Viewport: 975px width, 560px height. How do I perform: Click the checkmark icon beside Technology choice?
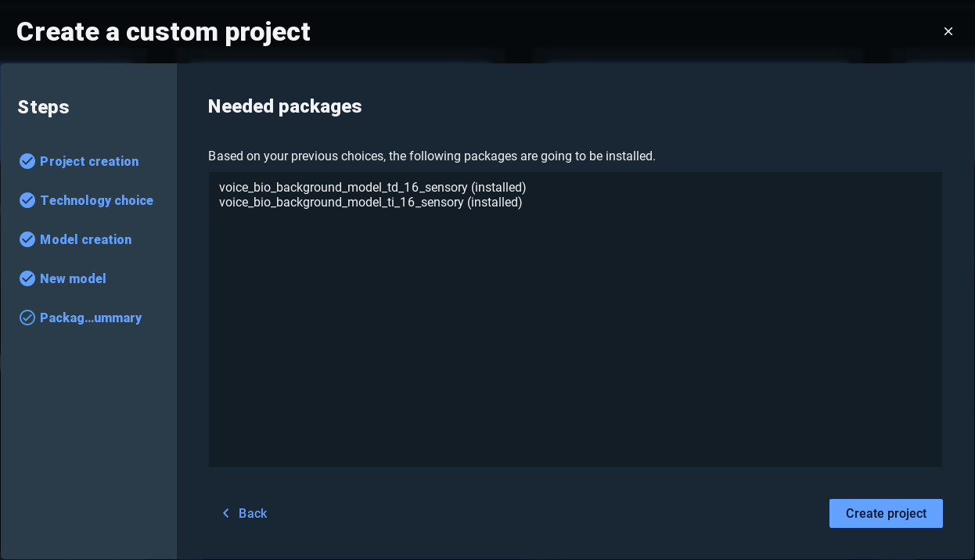(x=27, y=200)
